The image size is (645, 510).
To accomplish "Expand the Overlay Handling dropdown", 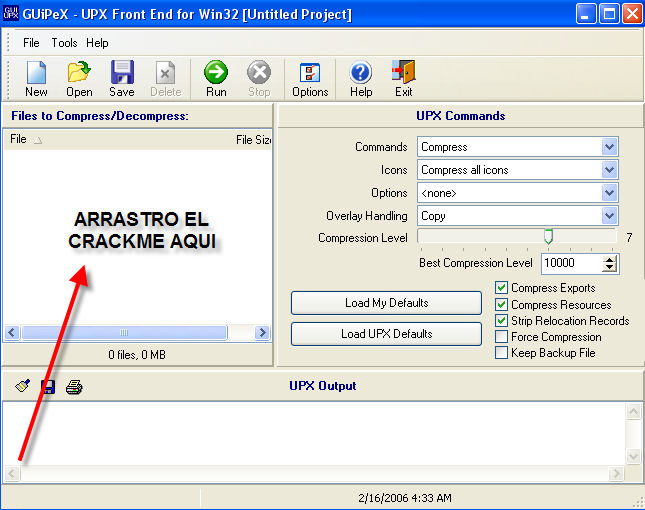I will [x=610, y=216].
